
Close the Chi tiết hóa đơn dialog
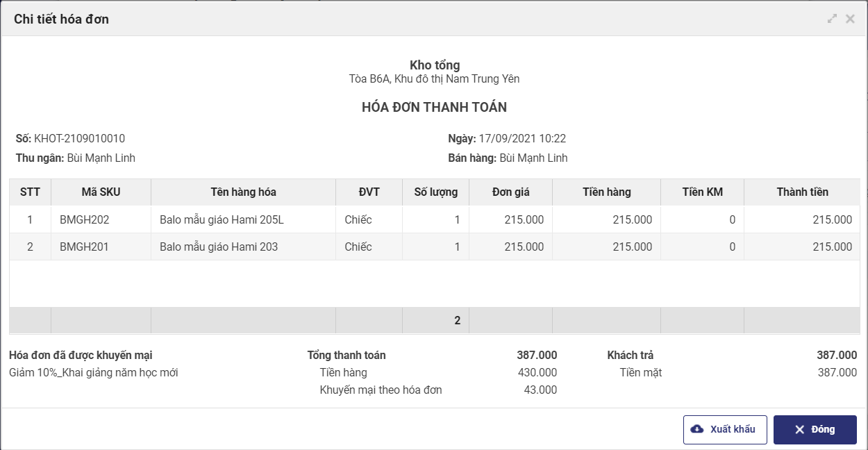point(850,19)
